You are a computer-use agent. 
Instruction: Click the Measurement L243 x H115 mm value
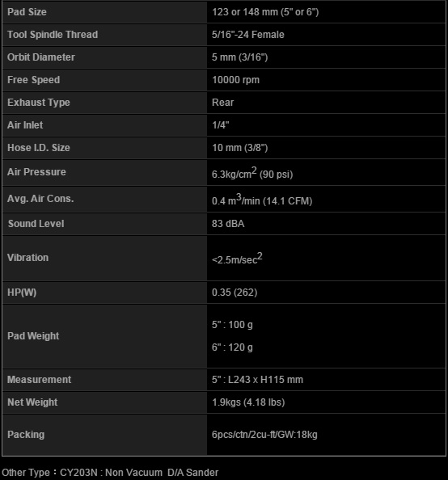pyautogui.click(x=257, y=380)
